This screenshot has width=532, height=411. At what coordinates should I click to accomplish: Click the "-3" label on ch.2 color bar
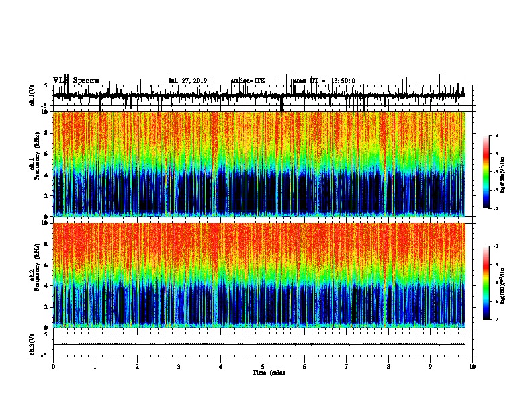click(x=496, y=246)
